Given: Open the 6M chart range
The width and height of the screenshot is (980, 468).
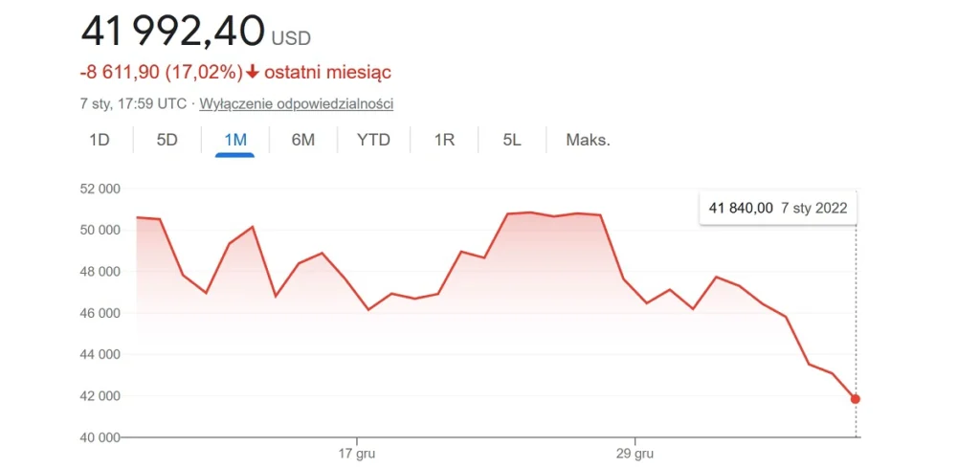Looking at the screenshot, I should [303, 140].
